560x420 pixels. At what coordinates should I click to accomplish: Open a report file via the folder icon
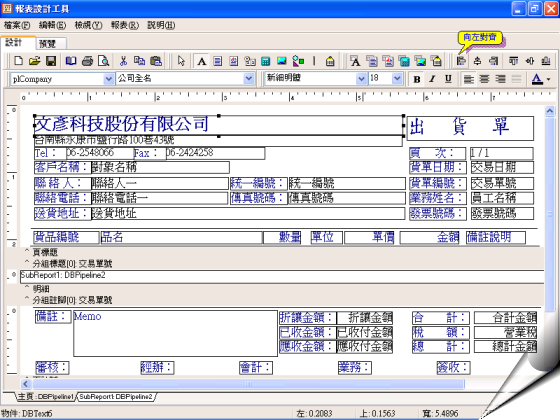(35, 61)
